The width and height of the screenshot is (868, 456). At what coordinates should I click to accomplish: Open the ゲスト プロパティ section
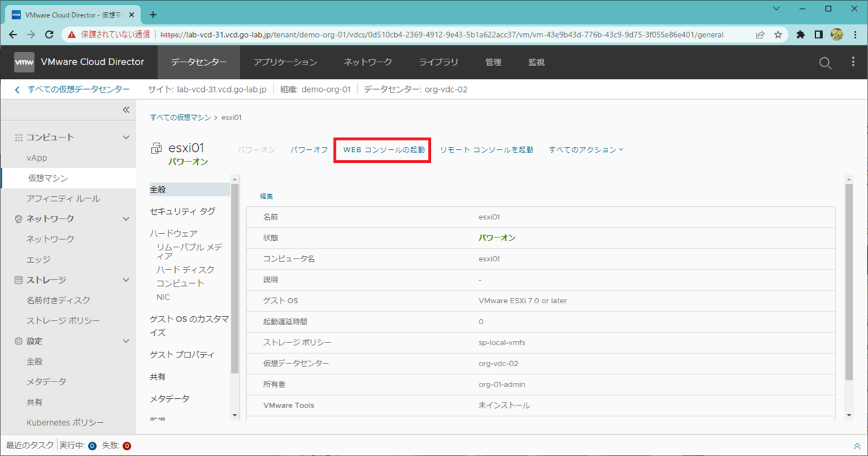click(x=182, y=355)
